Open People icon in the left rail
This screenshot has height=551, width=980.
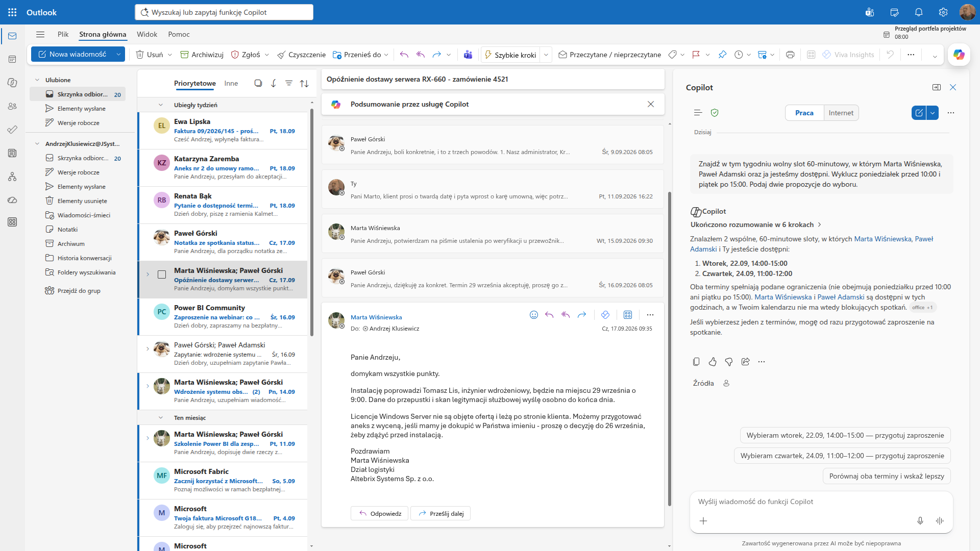pyautogui.click(x=12, y=106)
